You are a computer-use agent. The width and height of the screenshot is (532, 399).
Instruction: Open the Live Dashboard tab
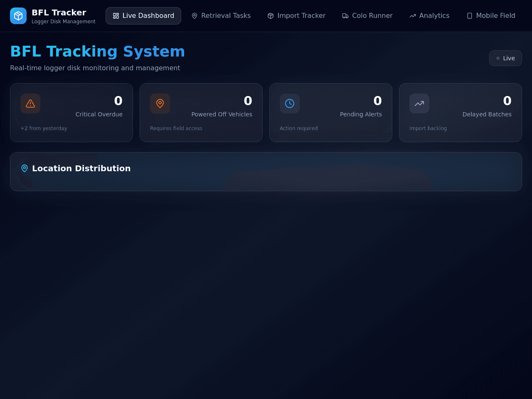click(x=143, y=16)
